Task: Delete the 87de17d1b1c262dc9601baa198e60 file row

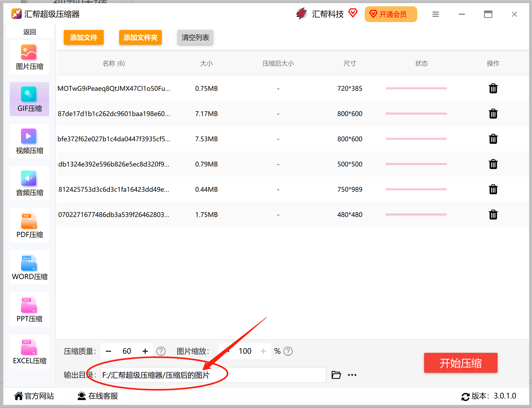Action: (493, 114)
